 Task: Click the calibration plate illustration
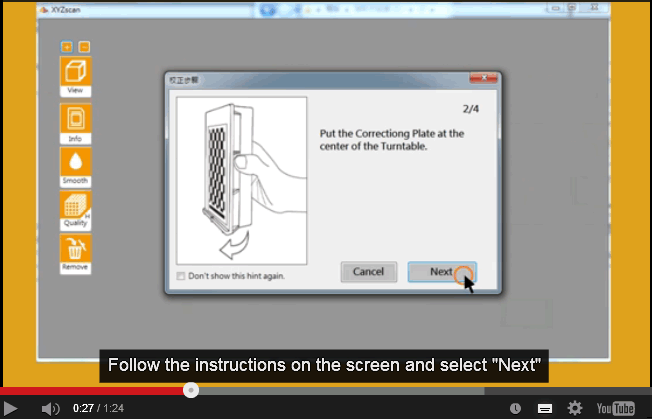click(242, 181)
